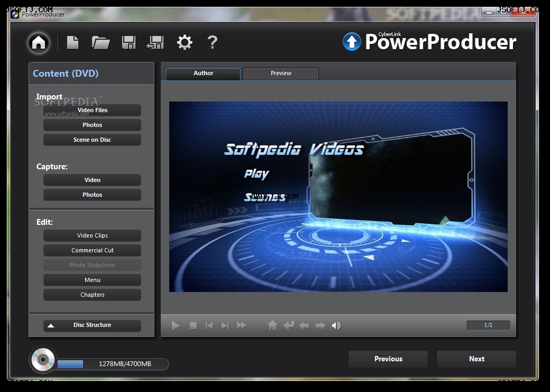The height and width of the screenshot is (392, 550).
Task: Click the menu home navigation icon
Action: 272,325
